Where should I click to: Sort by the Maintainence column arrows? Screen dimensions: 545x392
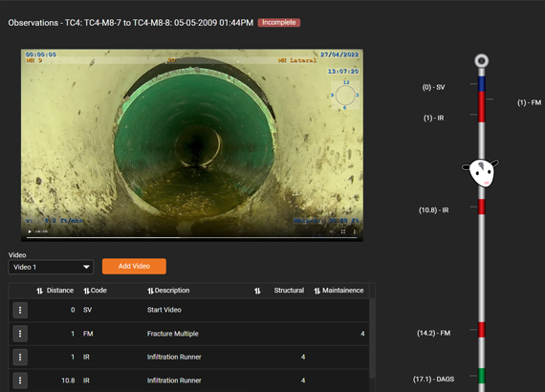pos(317,291)
